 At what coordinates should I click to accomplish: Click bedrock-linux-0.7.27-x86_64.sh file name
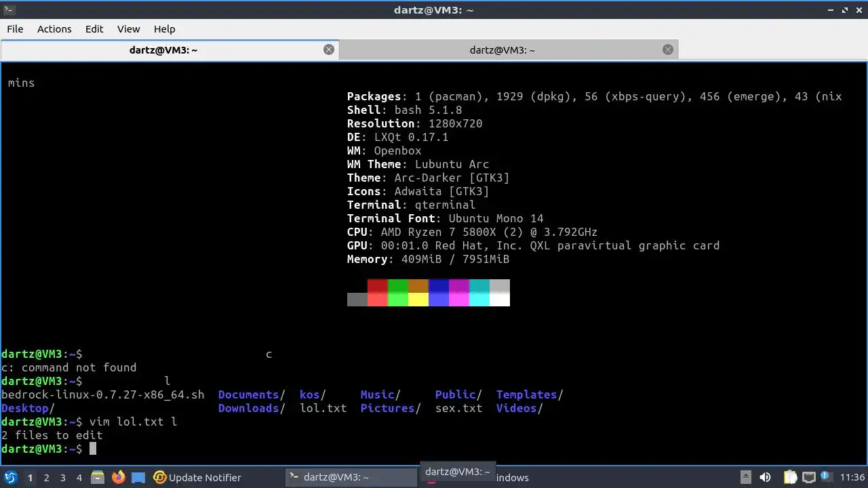(x=102, y=394)
